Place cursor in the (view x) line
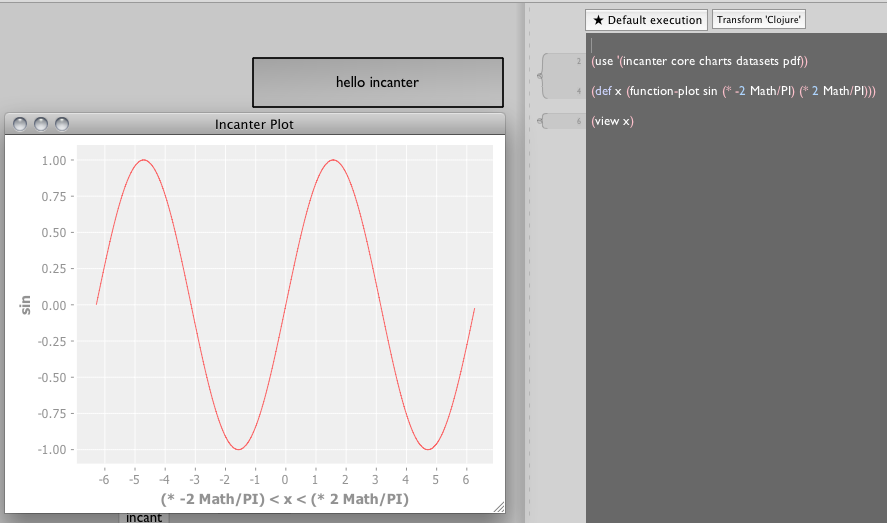Viewport: 887px width, 523px height. pos(612,121)
